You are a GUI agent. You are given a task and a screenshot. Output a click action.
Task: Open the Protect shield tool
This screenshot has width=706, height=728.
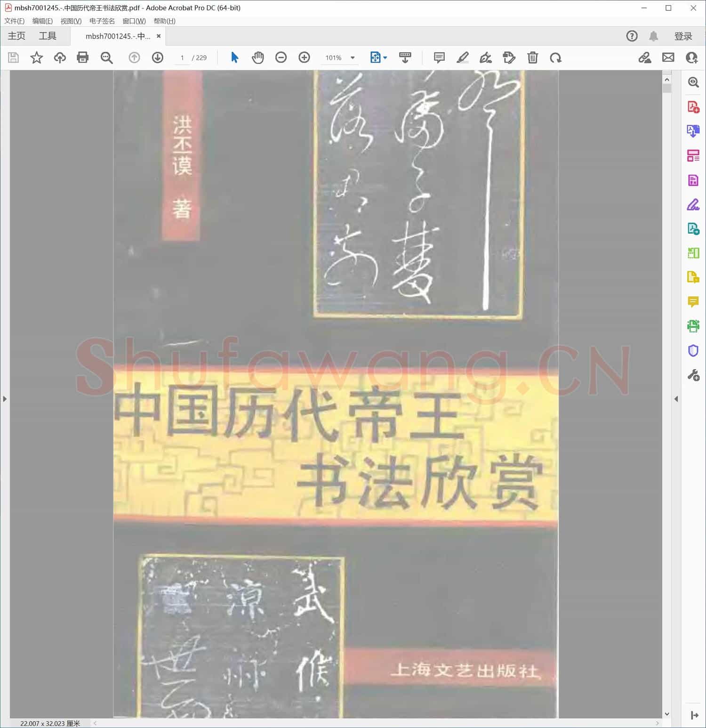pyautogui.click(x=693, y=350)
